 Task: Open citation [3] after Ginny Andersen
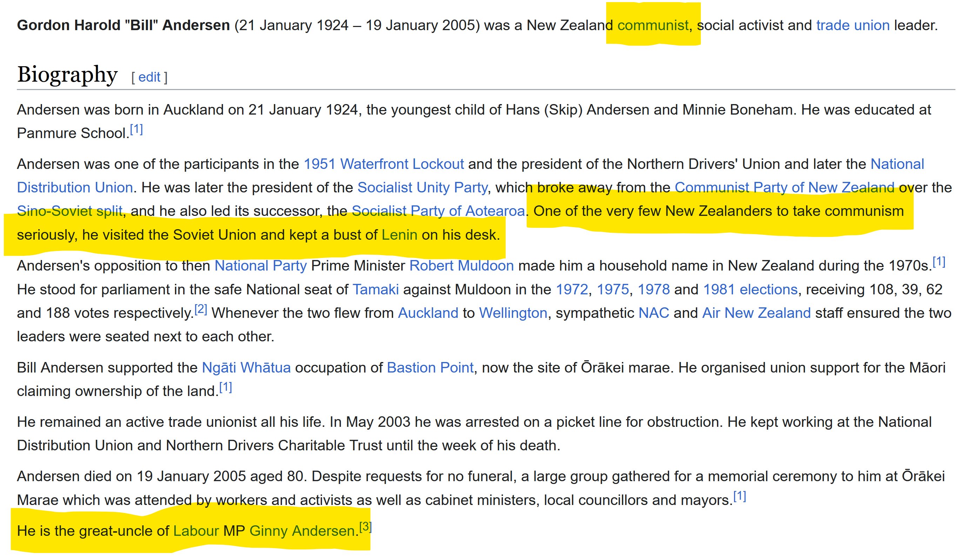click(366, 527)
